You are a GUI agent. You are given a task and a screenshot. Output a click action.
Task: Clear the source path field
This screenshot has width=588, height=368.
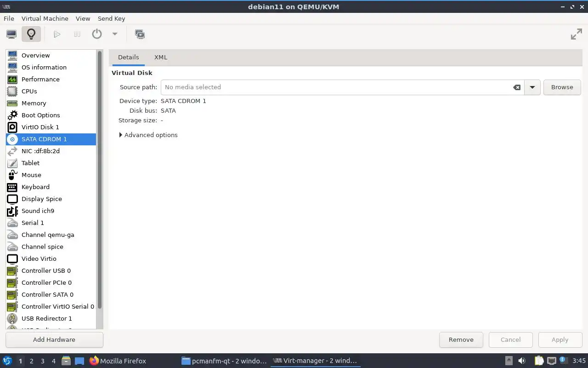tap(517, 87)
